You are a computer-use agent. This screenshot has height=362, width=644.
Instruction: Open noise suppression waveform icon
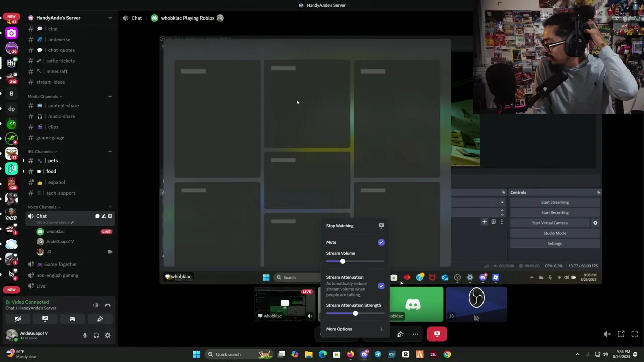click(x=96, y=305)
